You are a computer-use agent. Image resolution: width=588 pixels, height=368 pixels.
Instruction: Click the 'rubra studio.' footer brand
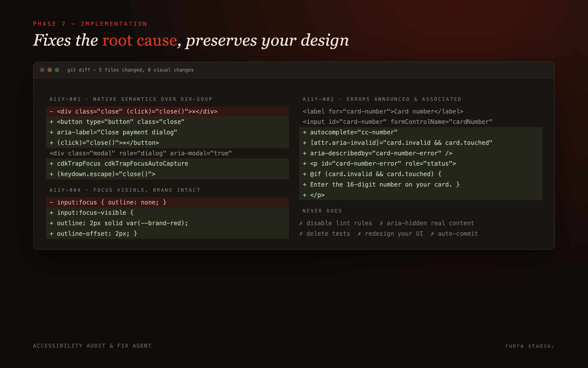pyautogui.click(x=529, y=346)
